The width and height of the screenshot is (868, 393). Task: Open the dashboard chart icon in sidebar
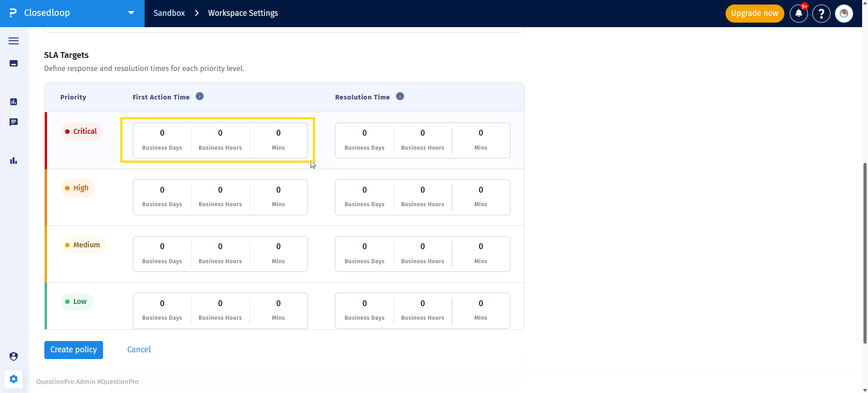coord(14,102)
